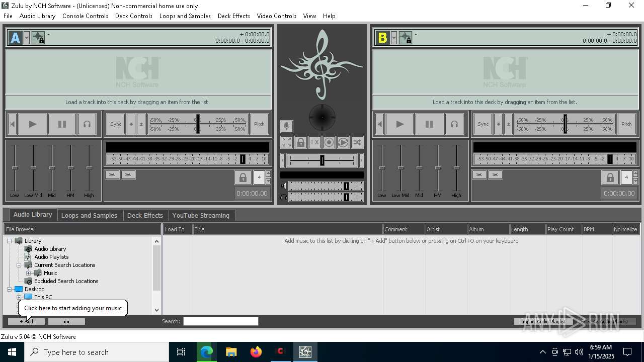Click Deck B waveform lock icon
Screen dimensions: 644x362
point(406,38)
